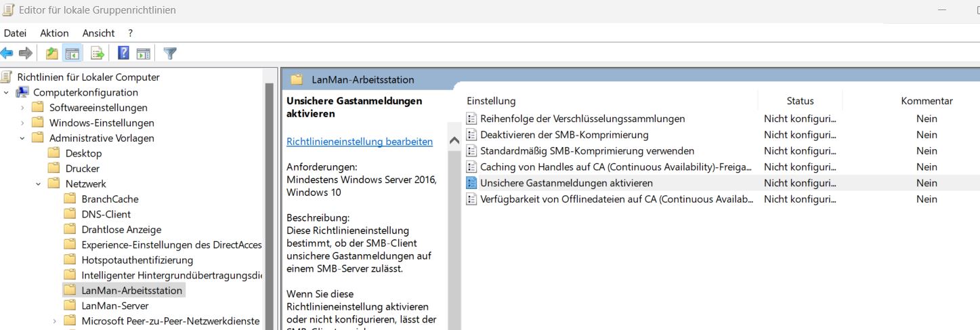Screen dimensions: 980x330
Task: Click the BranchCache folder icon
Action: (70, 199)
